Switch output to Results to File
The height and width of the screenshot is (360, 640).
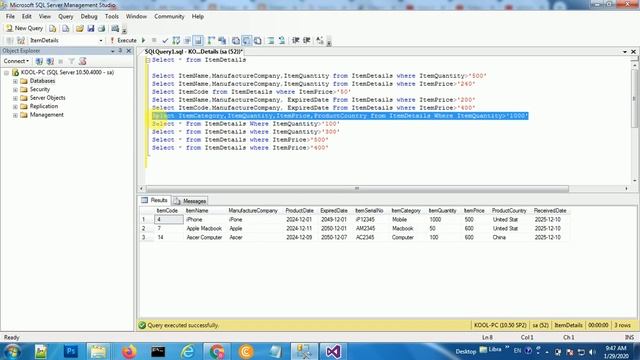(x=258, y=40)
